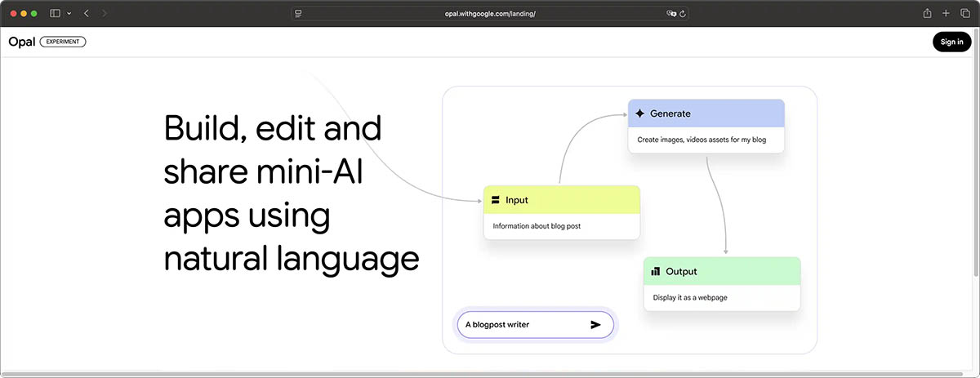Click the Generate sparkle icon
Viewport: 980px width, 378px height.
pyautogui.click(x=639, y=114)
